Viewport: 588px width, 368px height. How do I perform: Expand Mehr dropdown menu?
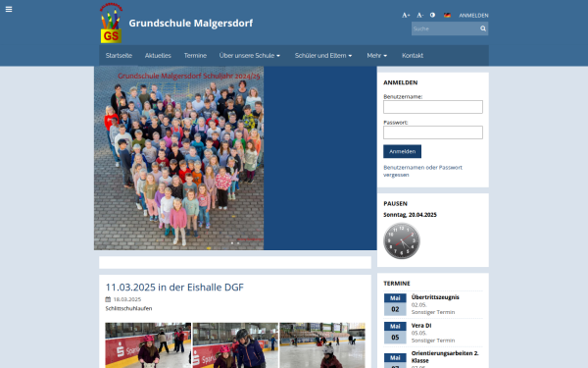(x=376, y=56)
